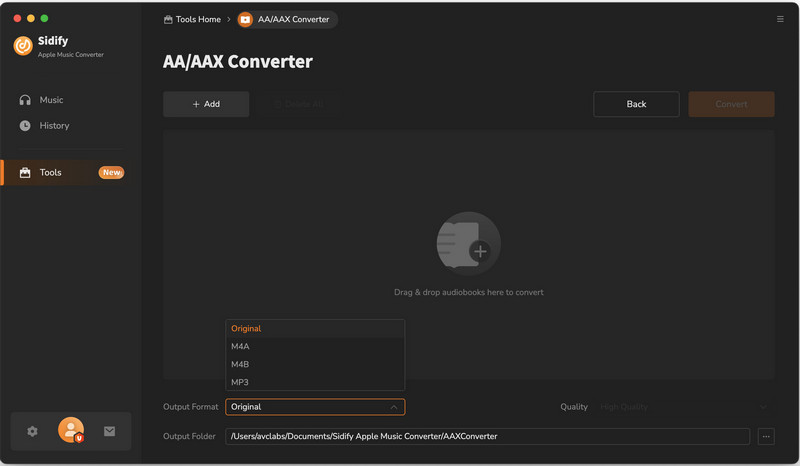Open History in the sidebar

54,126
